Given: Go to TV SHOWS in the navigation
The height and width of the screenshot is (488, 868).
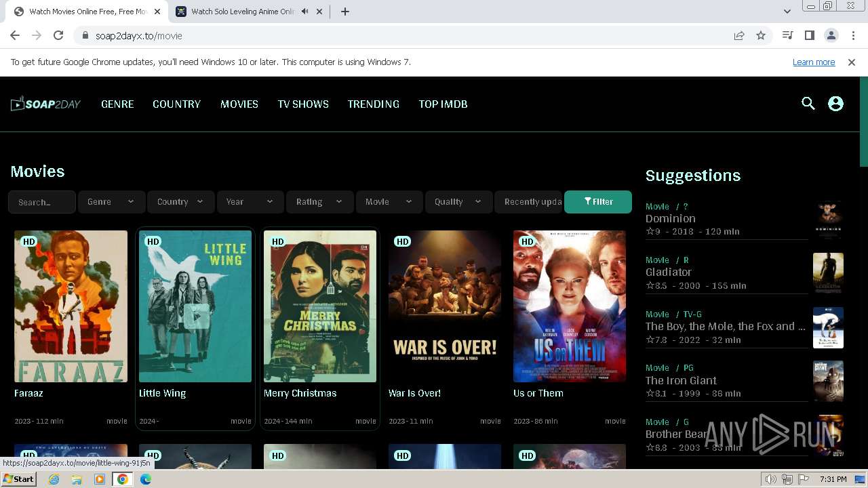Looking at the screenshot, I should (303, 104).
